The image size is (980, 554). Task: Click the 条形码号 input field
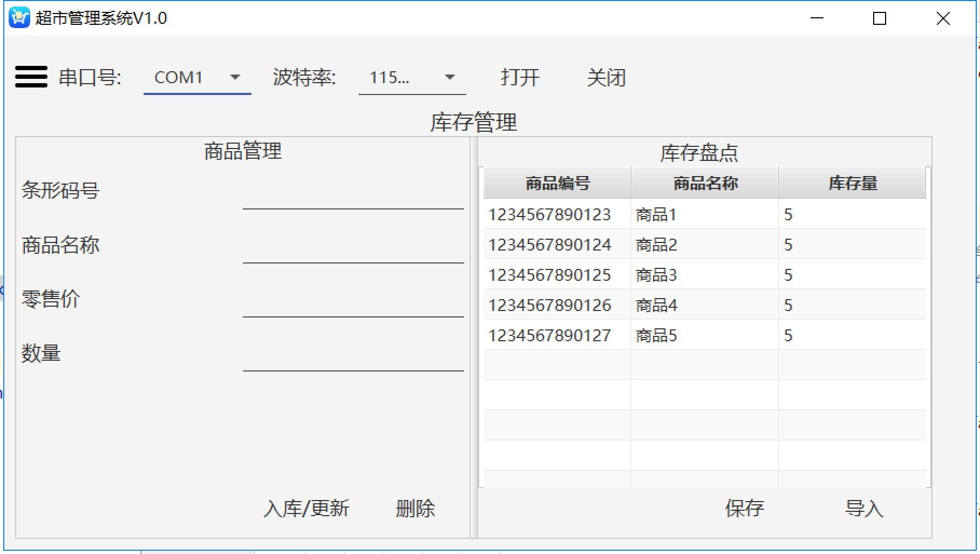pyautogui.click(x=353, y=195)
